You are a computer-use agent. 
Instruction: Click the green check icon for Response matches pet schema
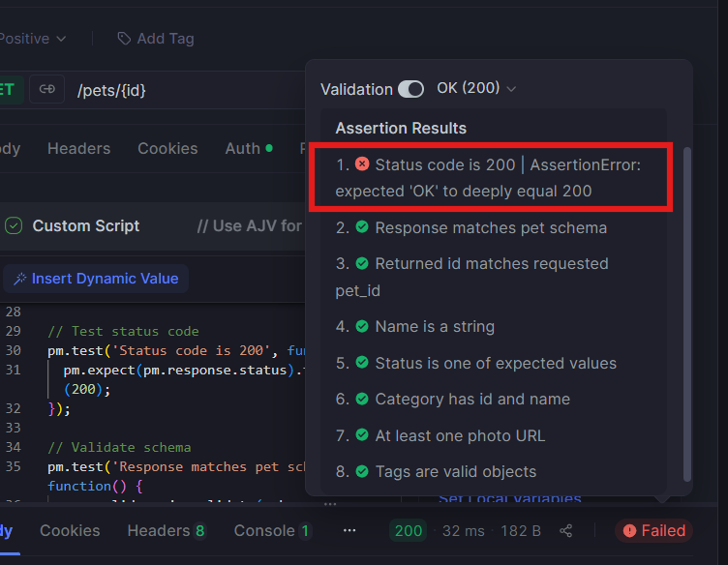click(362, 226)
